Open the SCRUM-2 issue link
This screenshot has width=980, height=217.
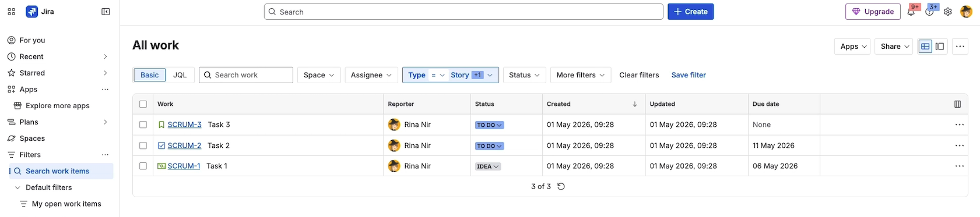tap(184, 145)
